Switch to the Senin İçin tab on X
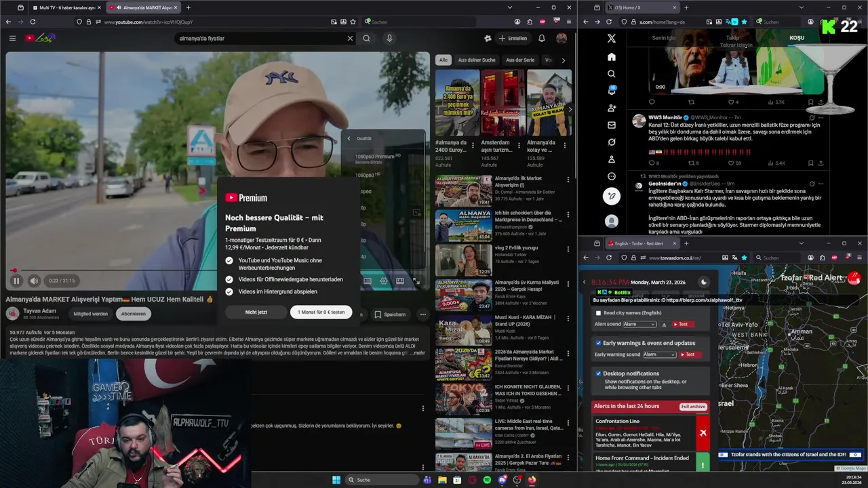Image resolution: width=868 pixels, height=488 pixels. click(664, 38)
